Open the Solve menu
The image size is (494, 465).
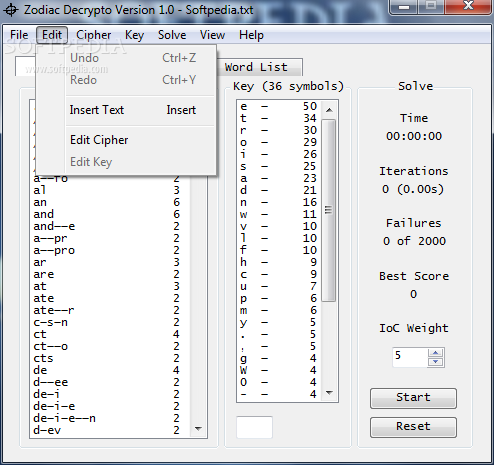pyautogui.click(x=172, y=35)
